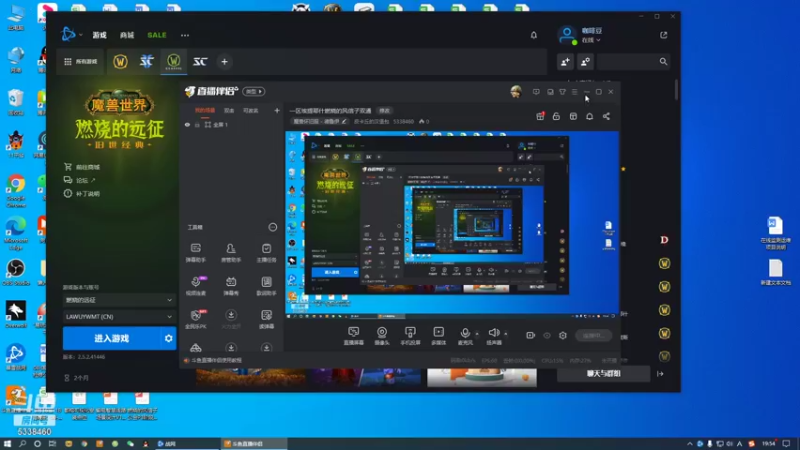This screenshot has height=450, width=800.
Task: Expand the game version dropdown above account selector
Action: click(119, 300)
